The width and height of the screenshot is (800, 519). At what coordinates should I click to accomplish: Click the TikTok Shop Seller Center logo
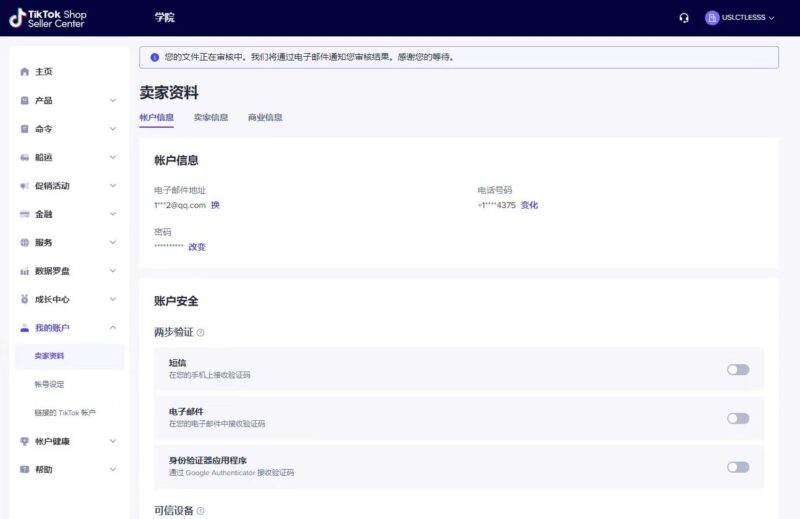pyautogui.click(x=48, y=18)
